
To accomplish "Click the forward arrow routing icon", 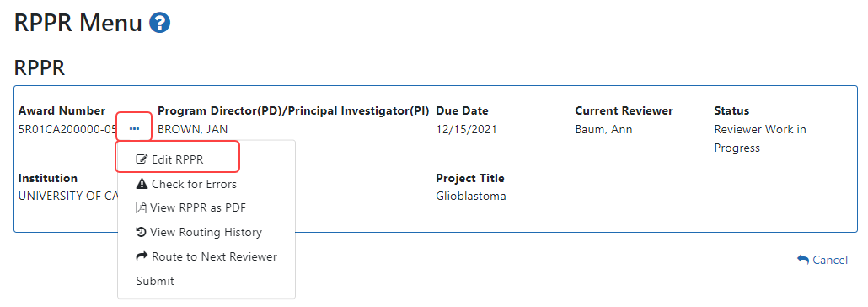I will coord(142,256).
